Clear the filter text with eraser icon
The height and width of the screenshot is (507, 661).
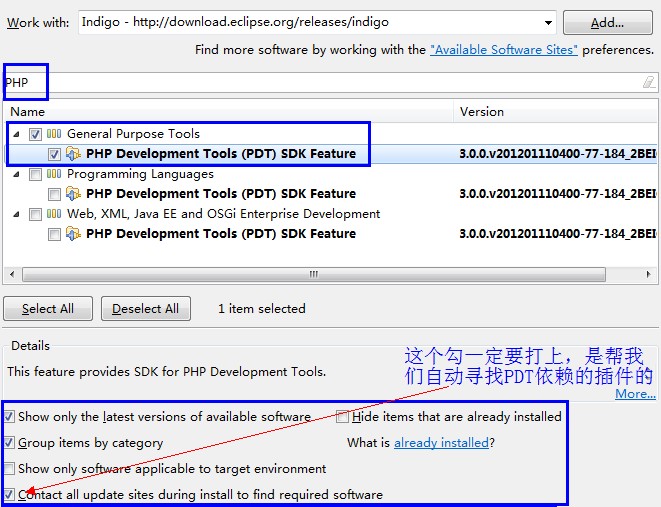click(x=649, y=82)
